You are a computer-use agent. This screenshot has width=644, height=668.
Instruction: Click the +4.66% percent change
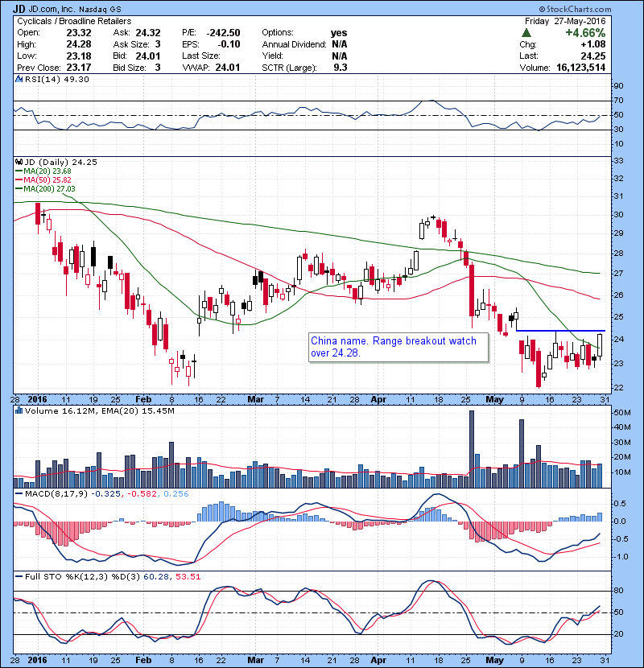pyautogui.click(x=585, y=33)
